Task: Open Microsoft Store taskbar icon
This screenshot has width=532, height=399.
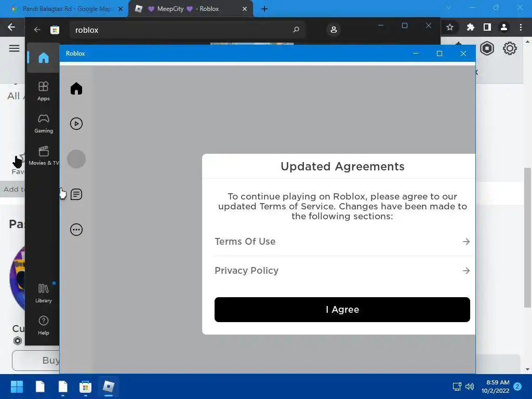Action: click(85, 387)
